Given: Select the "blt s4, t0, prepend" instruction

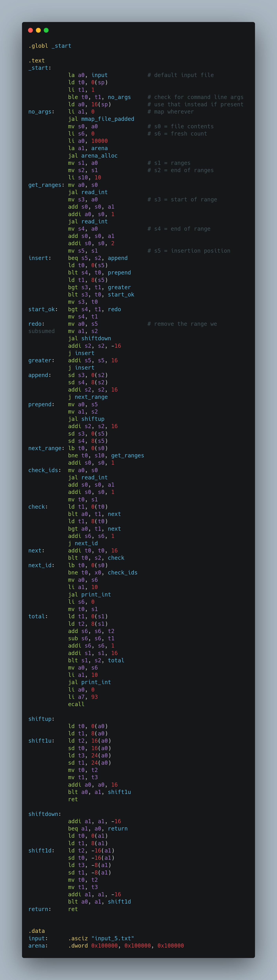Looking at the screenshot, I should point(99,273).
